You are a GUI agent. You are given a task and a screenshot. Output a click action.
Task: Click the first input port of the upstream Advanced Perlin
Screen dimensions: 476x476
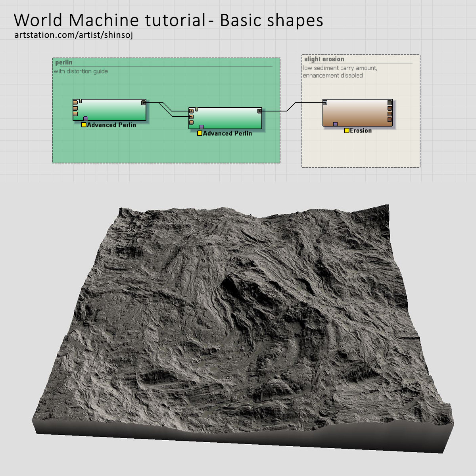tap(75, 103)
